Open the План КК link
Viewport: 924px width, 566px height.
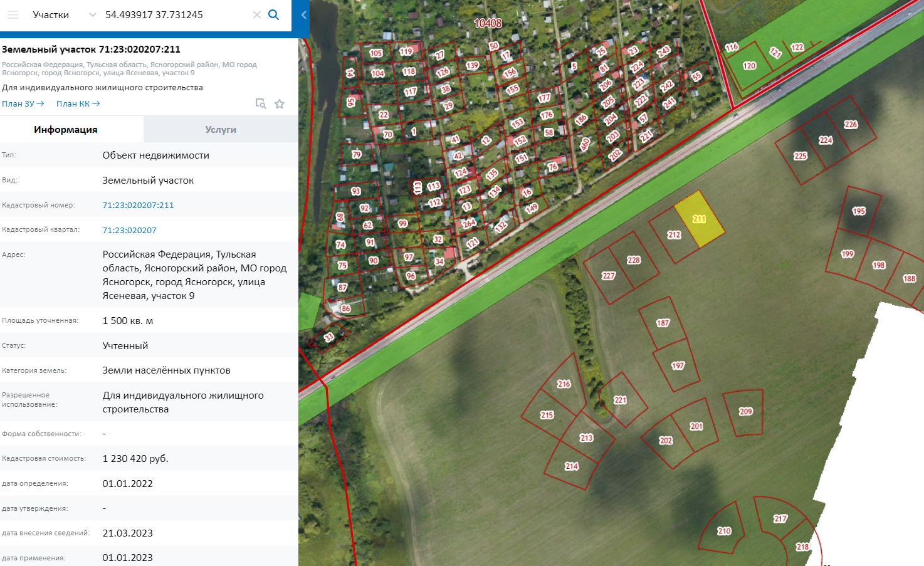[78, 103]
